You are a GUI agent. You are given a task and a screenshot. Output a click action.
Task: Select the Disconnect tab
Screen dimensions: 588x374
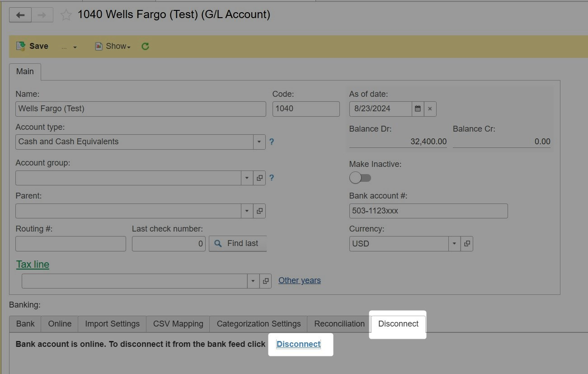pos(398,324)
